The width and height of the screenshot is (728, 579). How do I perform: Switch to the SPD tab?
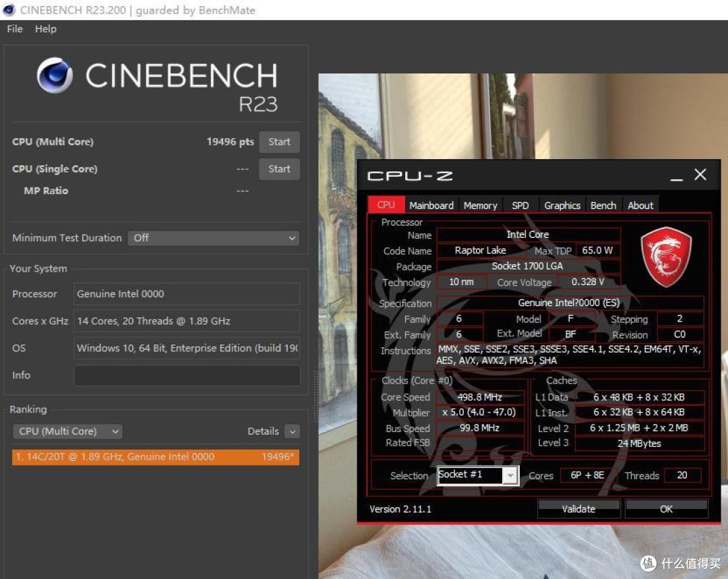pos(520,205)
